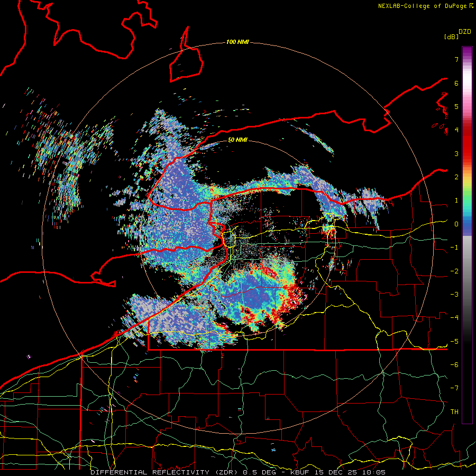Image resolution: width=476 pixels, height=476 pixels.
Task: Click the 15 DEC 25 10:05 timestamp
Action: coord(350,472)
